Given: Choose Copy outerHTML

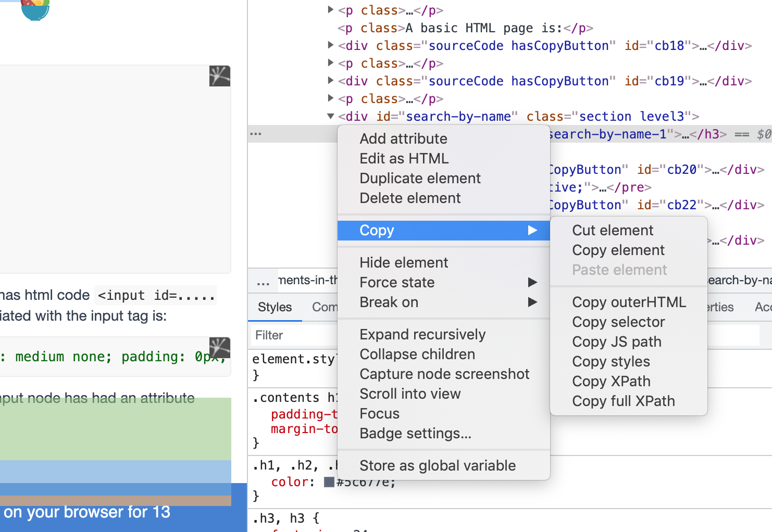Looking at the screenshot, I should [629, 302].
